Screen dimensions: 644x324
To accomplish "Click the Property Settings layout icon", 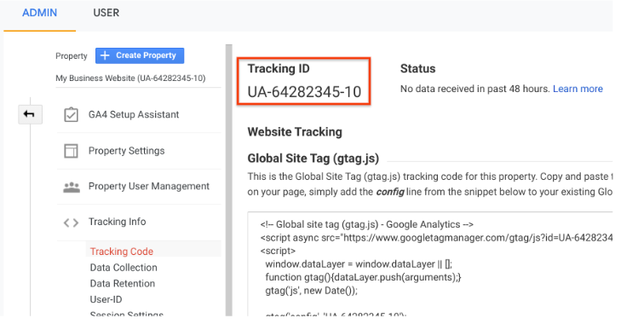I will click(71, 151).
